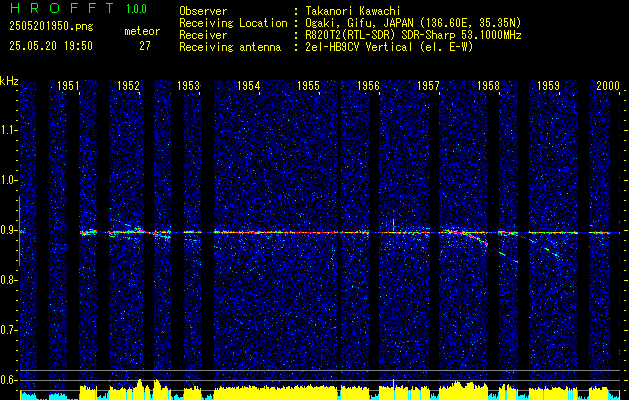Image resolution: width=629 pixels, height=400 pixels.
Task: Click the 1.0 kHz axis label
Action: coord(8,180)
